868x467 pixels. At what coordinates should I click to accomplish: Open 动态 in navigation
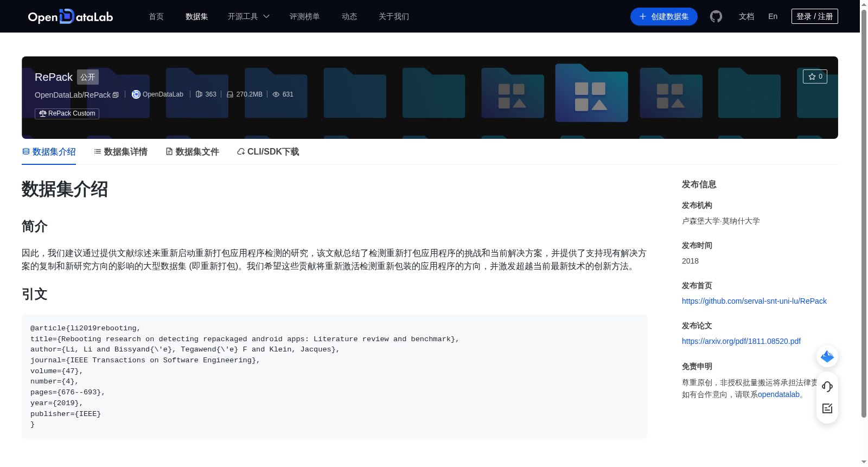(x=349, y=16)
